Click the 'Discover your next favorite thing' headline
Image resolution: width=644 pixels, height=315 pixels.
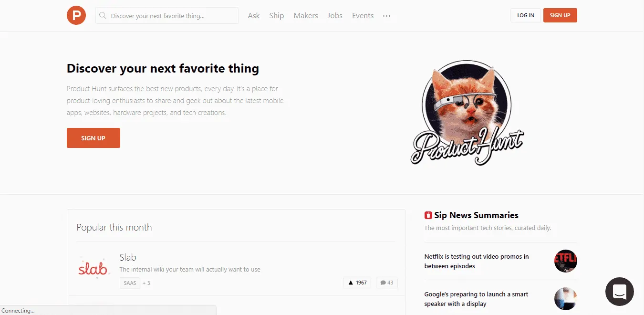coord(163,68)
